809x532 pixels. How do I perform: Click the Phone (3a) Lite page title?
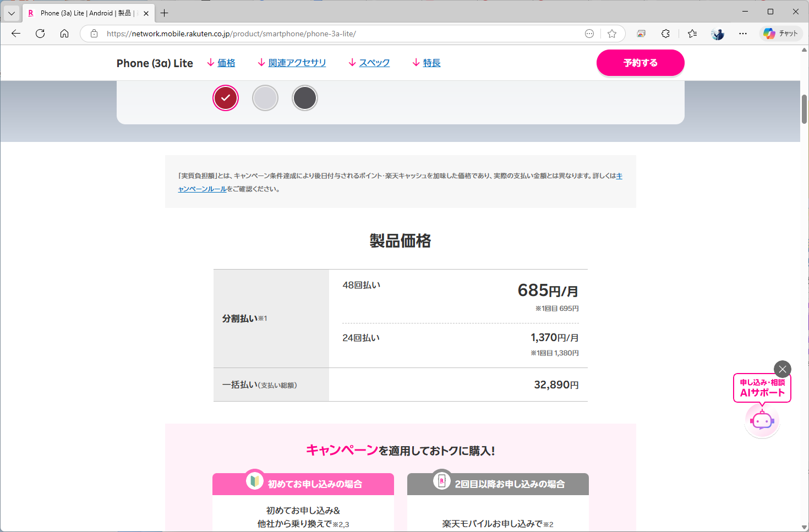pos(155,63)
